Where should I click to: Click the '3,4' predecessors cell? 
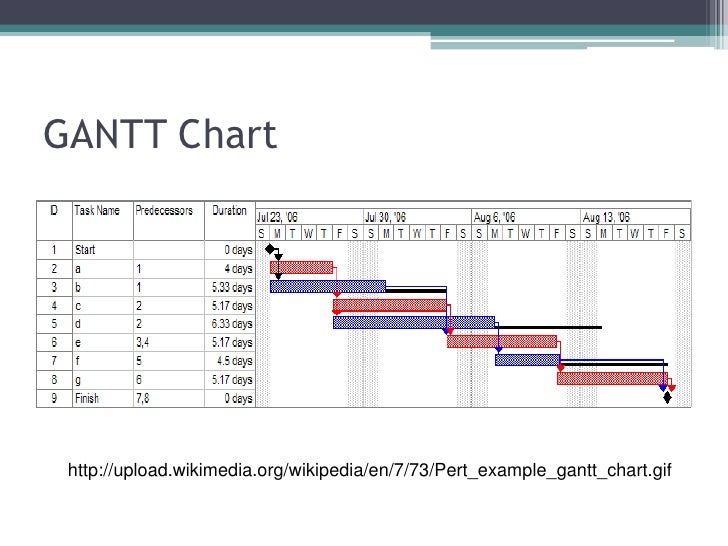pyautogui.click(x=169, y=343)
